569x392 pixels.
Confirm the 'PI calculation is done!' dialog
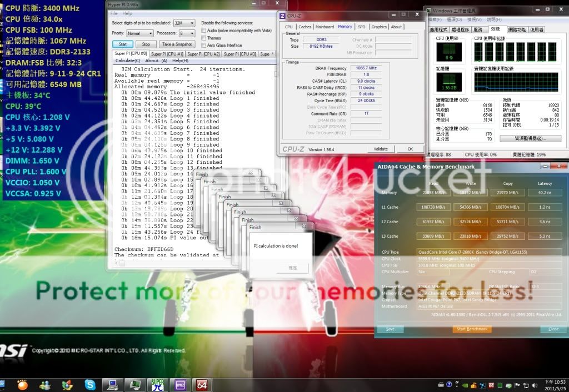point(292,268)
